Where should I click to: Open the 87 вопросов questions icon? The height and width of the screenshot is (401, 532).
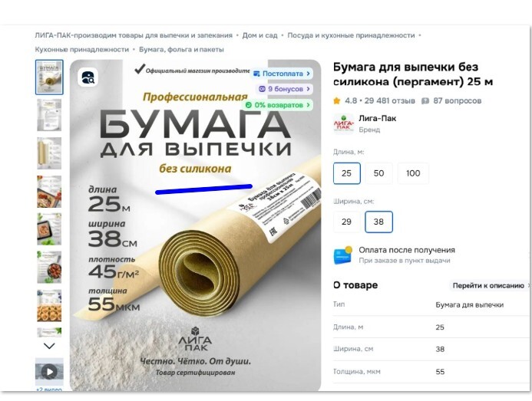coord(425,101)
